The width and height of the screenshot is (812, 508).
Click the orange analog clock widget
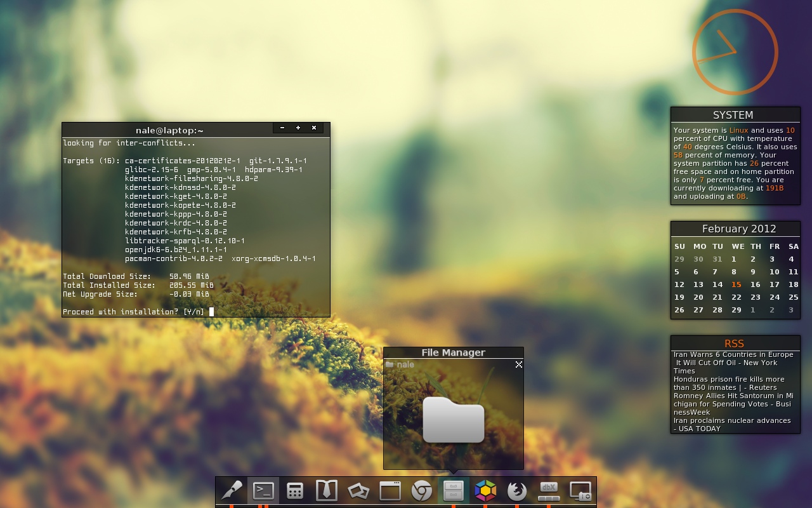click(x=735, y=52)
